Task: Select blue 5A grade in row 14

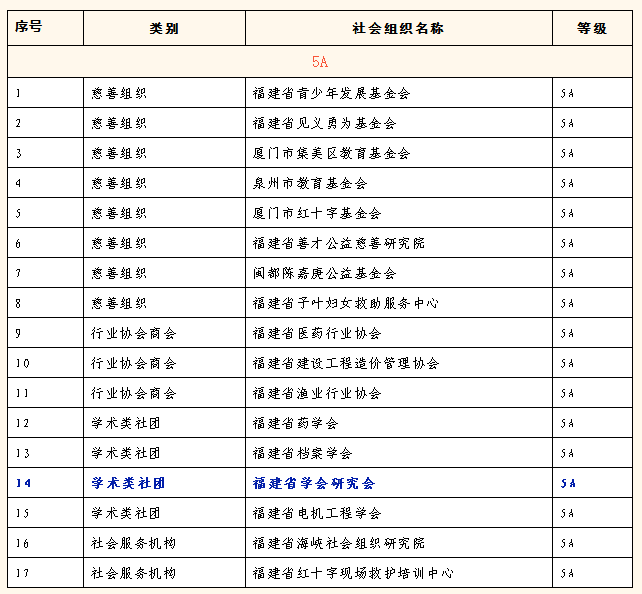Action: tap(568, 483)
